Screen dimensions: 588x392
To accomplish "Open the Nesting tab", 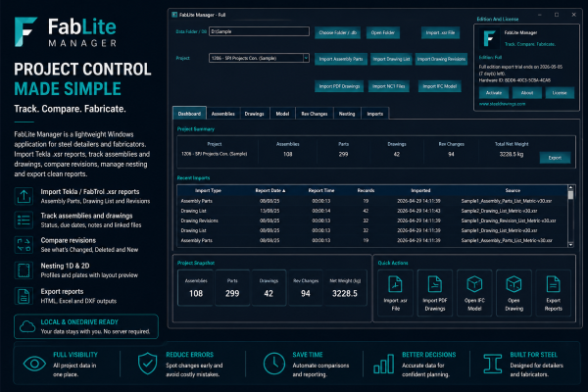I will click(x=347, y=114).
